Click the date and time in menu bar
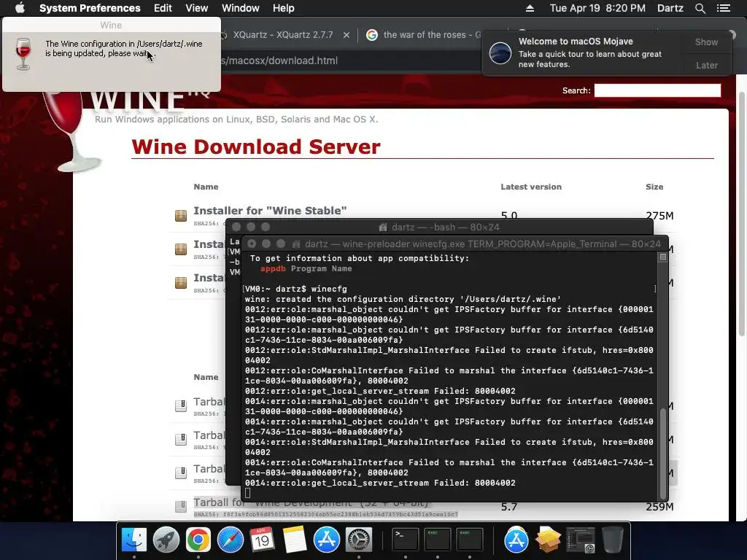The image size is (747, 560). (597, 8)
